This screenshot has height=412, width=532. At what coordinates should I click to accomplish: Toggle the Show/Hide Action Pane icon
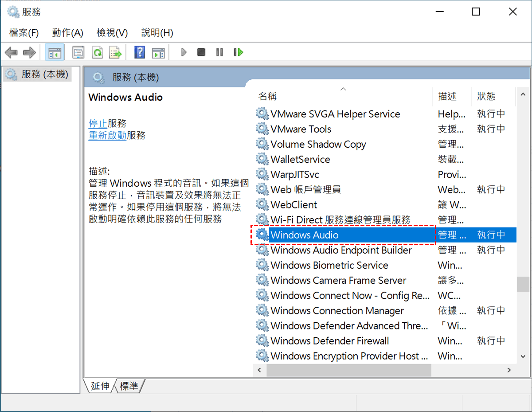click(158, 53)
